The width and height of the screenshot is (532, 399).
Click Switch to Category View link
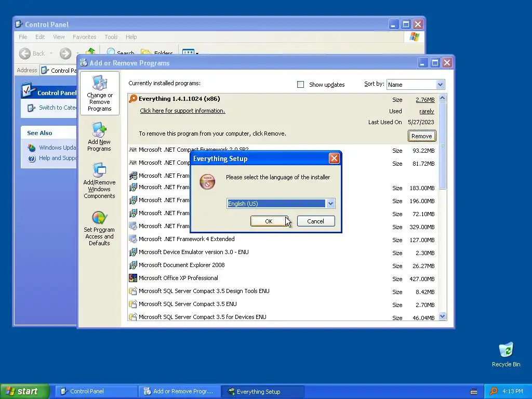(x=57, y=108)
